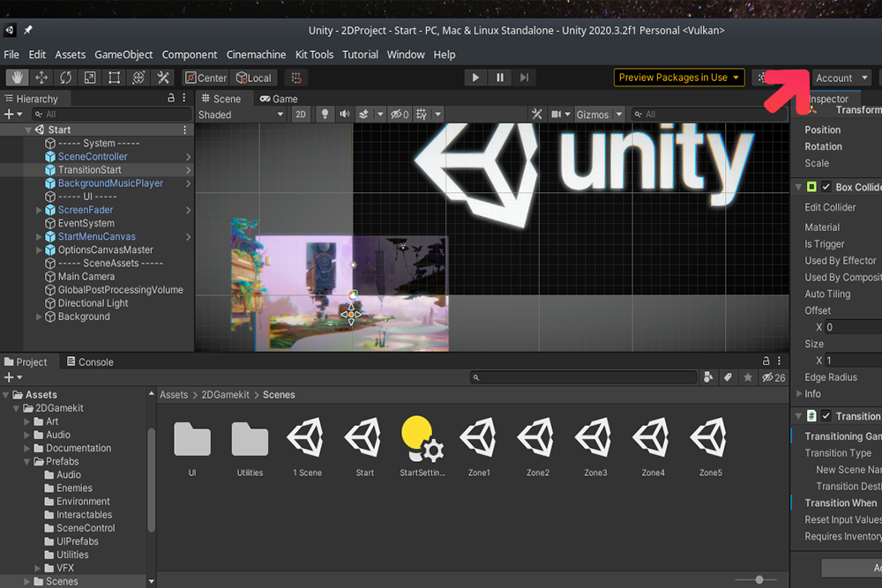Image resolution: width=882 pixels, height=588 pixels.
Task: Open Shaded draw mode dropdown
Action: 241,114
